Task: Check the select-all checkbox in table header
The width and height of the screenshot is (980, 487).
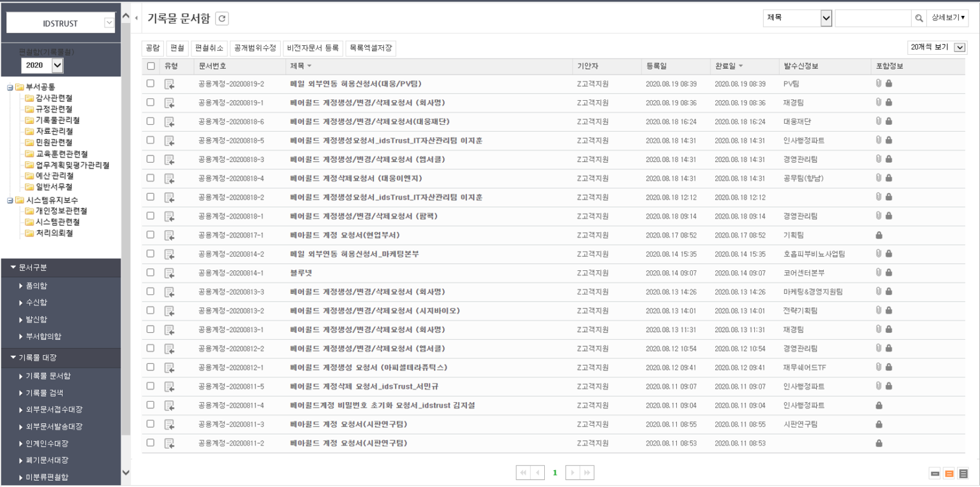Action: [151, 66]
